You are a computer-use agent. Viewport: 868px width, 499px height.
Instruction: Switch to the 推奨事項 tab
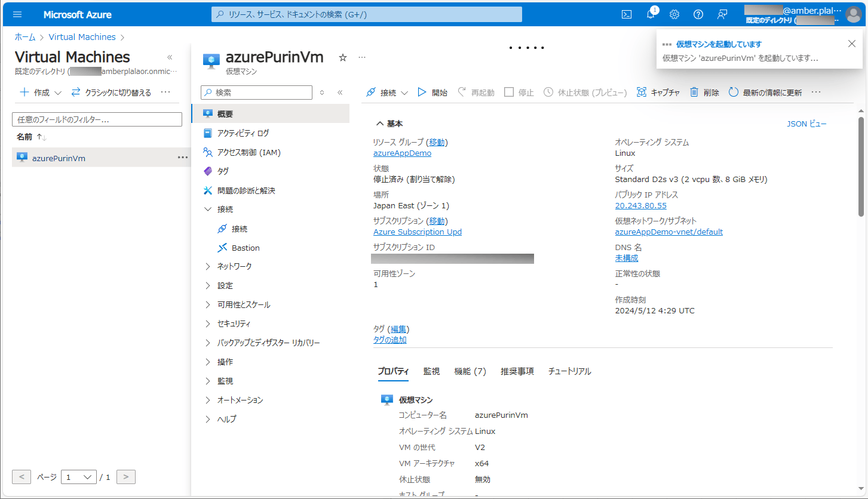pyautogui.click(x=517, y=371)
